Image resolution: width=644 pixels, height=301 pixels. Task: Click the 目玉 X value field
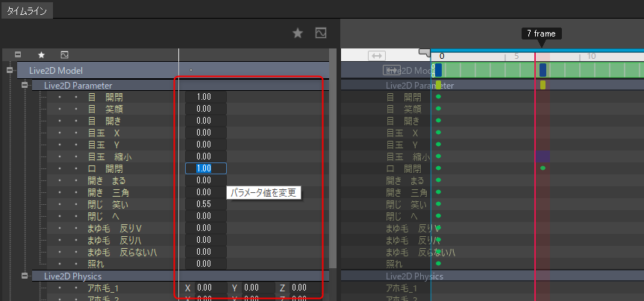(x=206, y=133)
